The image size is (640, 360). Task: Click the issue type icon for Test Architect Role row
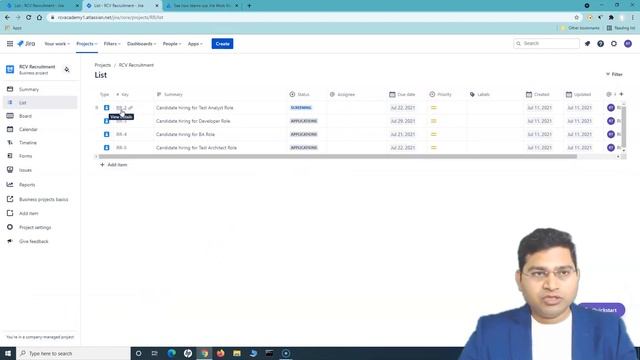coord(107,148)
